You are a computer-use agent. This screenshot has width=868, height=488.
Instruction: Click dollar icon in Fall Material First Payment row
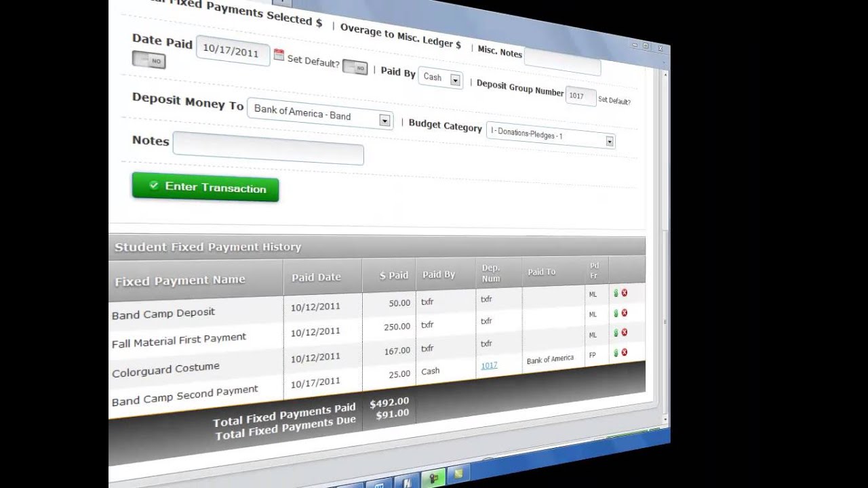pos(616,312)
